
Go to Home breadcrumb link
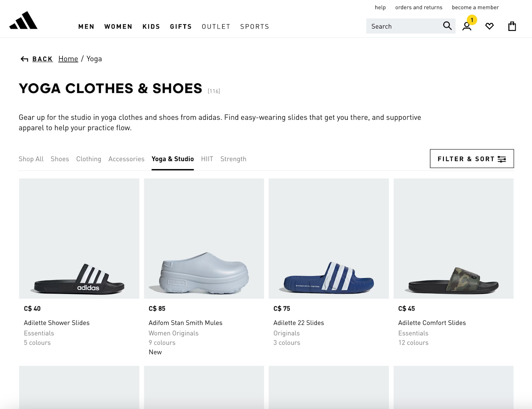tap(68, 59)
